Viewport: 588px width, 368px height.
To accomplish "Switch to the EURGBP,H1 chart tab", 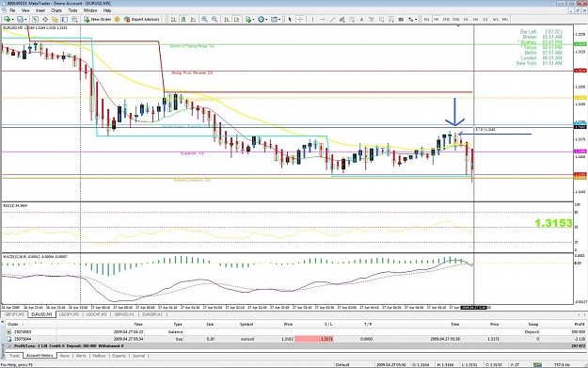I will pos(151,314).
